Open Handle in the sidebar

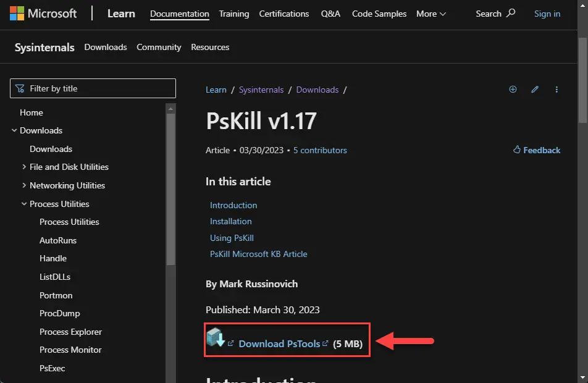[x=53, y=258]
